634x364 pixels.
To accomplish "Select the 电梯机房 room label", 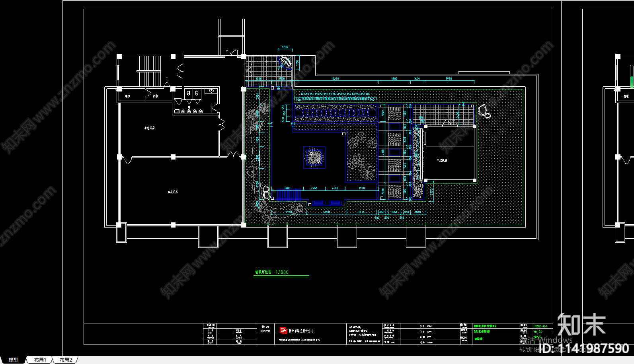I will [442, 161].
